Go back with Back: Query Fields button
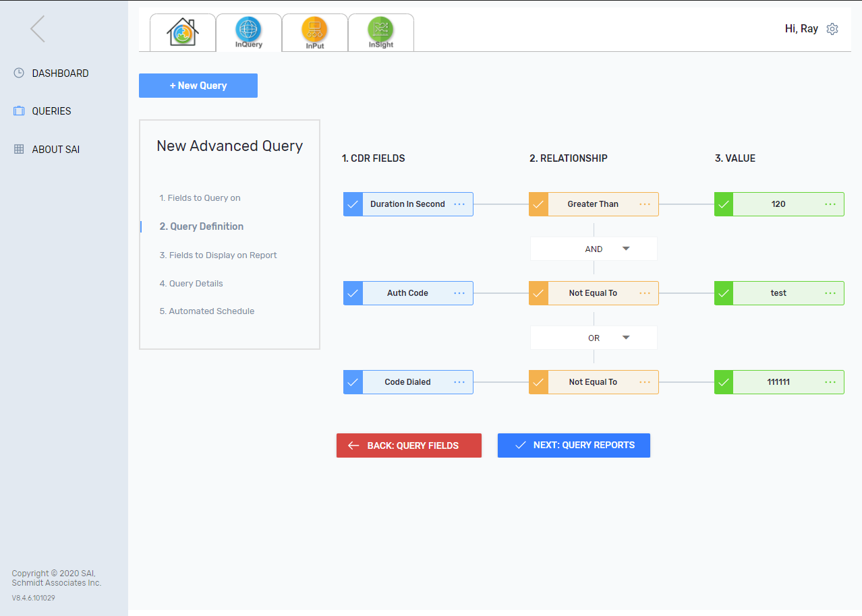The width and height of the screenshot is (862, 616). point(409,445)
